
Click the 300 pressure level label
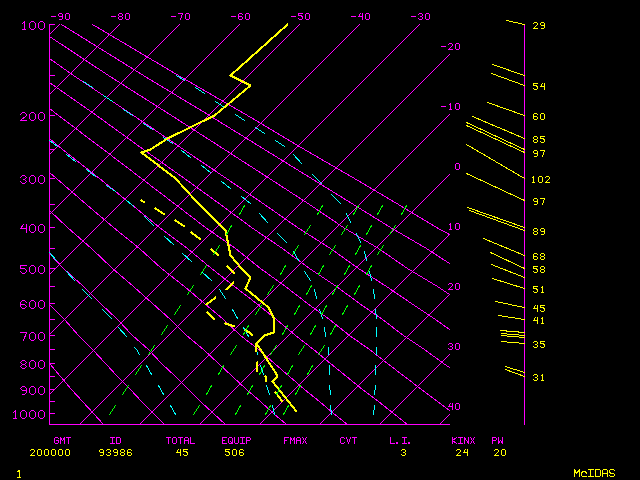[x=33, y=179]
